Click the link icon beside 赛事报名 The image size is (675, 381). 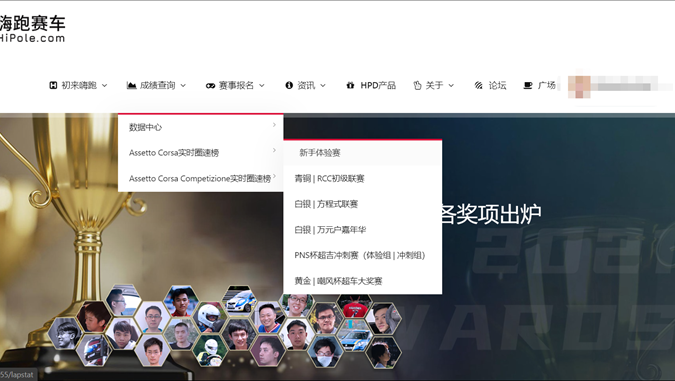[210, 86]
